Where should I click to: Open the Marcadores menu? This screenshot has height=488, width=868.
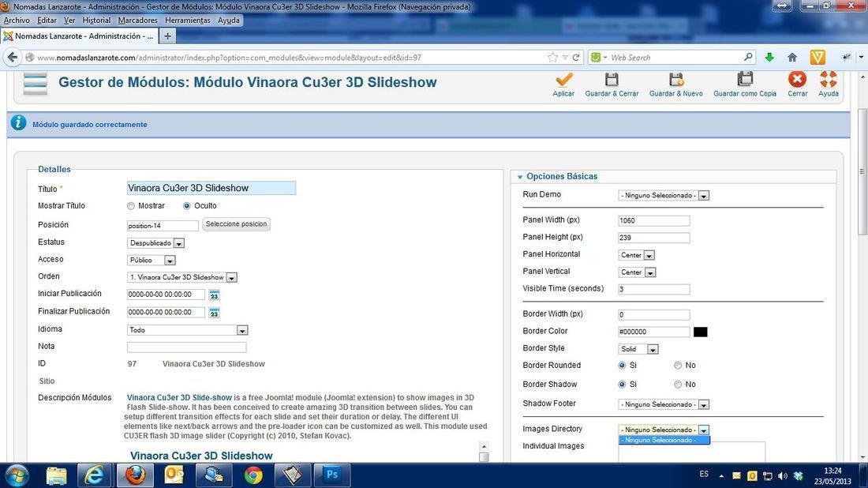(137, 21)
